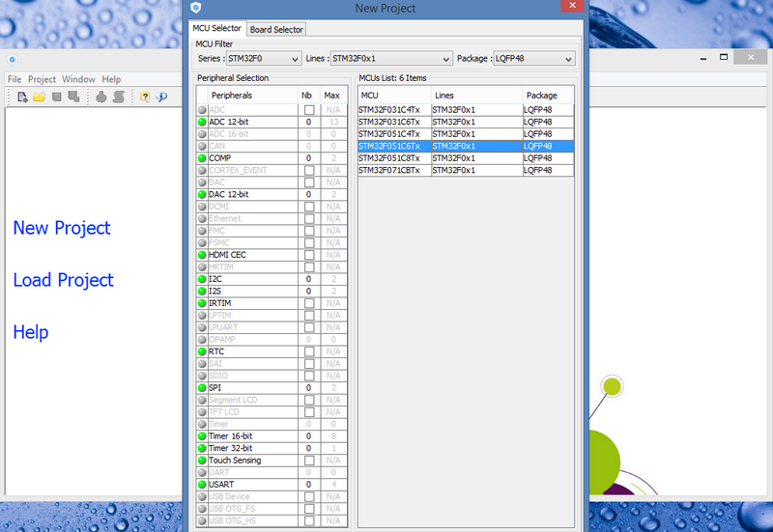Image resolution: width=773 pixels, height=532 pixels.
Task: Click the Generate Report toolbar icon
Action: 119,97
